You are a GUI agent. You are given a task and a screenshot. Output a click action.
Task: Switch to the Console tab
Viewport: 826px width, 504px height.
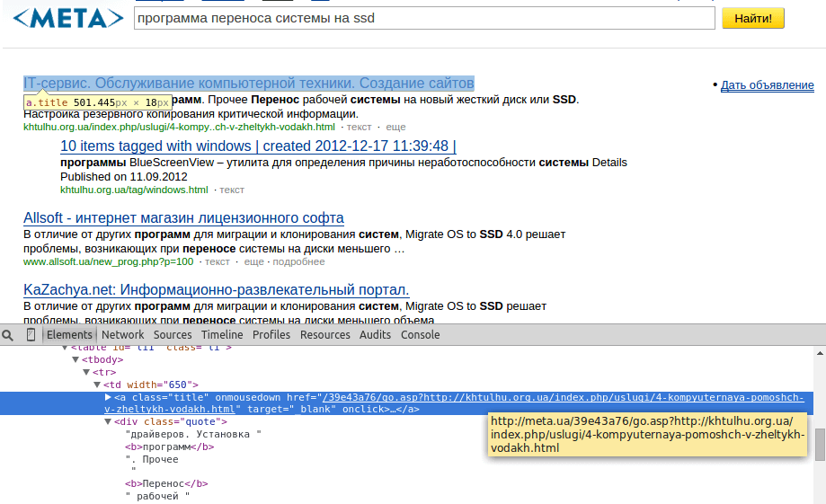click(x=420, y=335)
